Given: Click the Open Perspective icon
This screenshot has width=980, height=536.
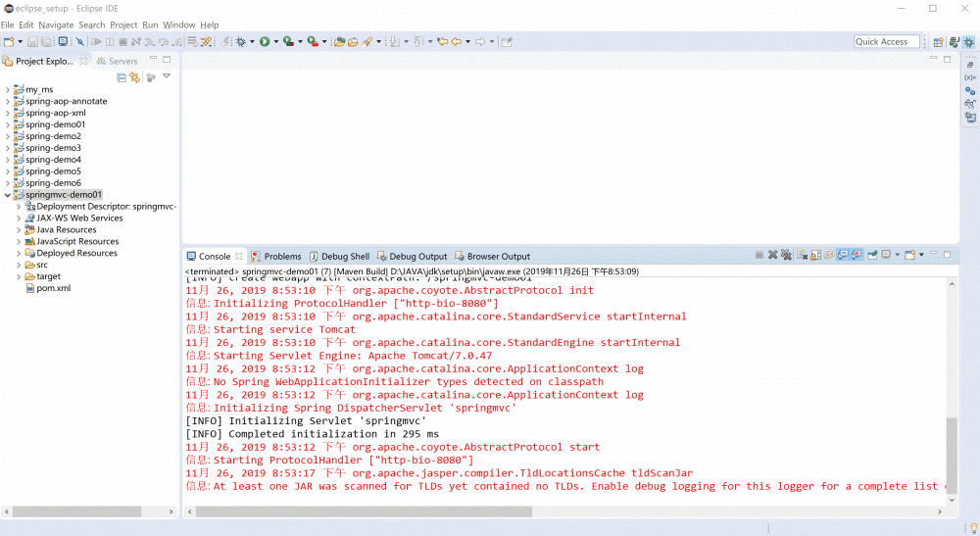Looking at the screenshot, I should (x=939, y=42).
